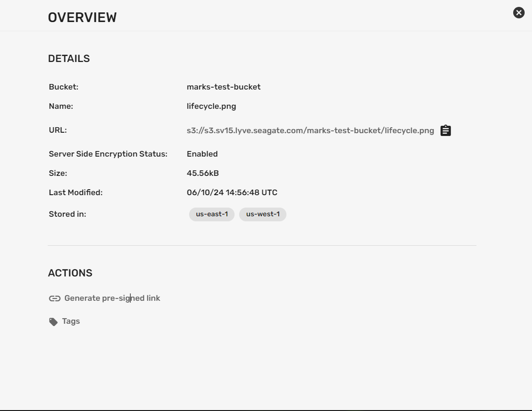Click the tag icon beside Tags
532x411 pixels.
[54, 321]
